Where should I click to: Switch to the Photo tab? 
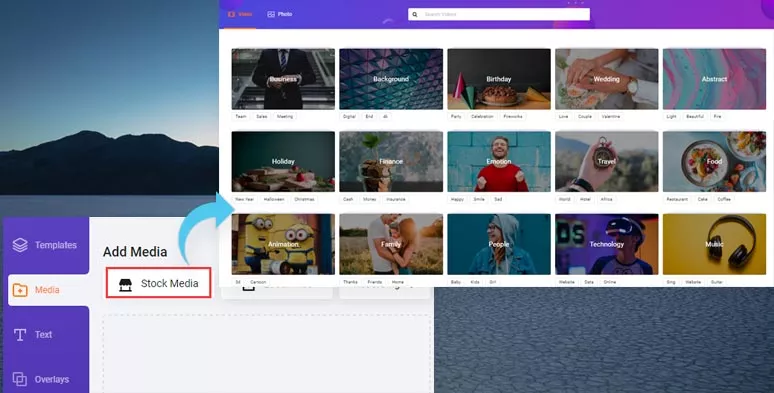tap(280, 14)
